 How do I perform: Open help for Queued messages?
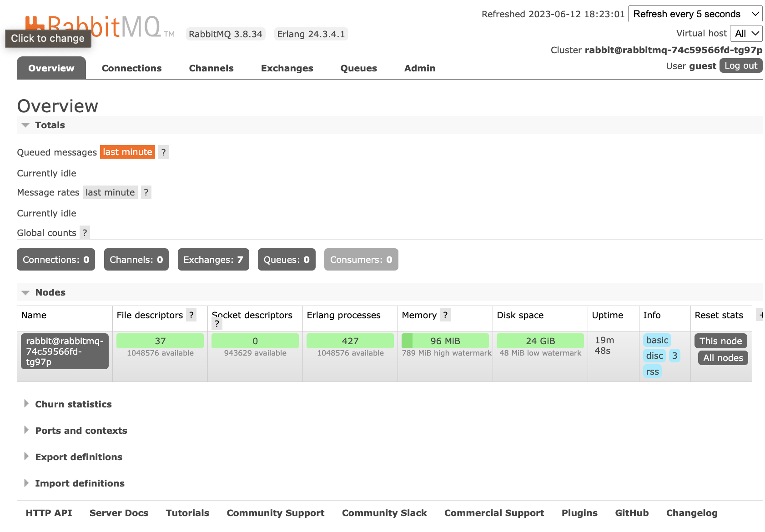[163, 152]
